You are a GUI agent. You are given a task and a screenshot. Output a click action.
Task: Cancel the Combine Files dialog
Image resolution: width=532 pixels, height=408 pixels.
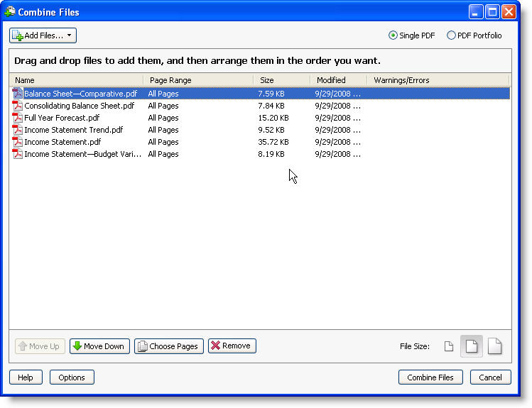[x=490, y=377]
